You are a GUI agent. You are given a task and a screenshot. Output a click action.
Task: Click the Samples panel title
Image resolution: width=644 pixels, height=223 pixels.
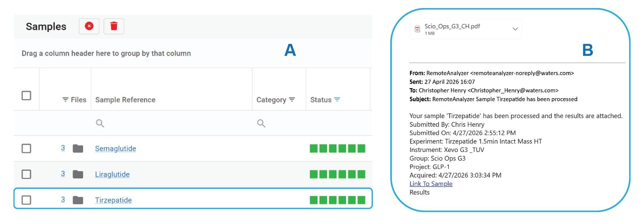click(46, 26)
